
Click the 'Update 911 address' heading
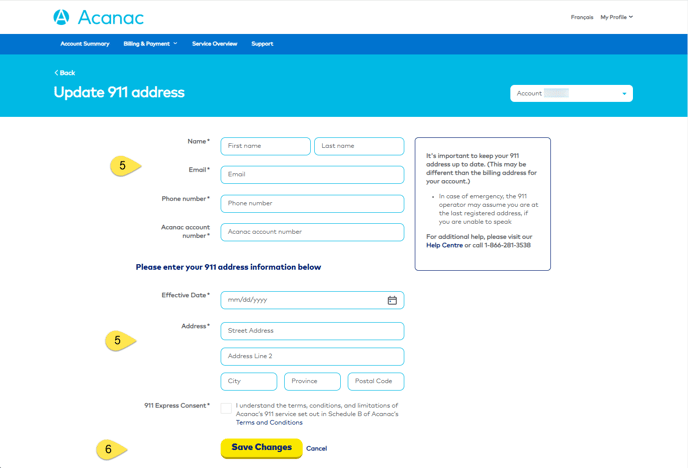click(x=119, y=92)
